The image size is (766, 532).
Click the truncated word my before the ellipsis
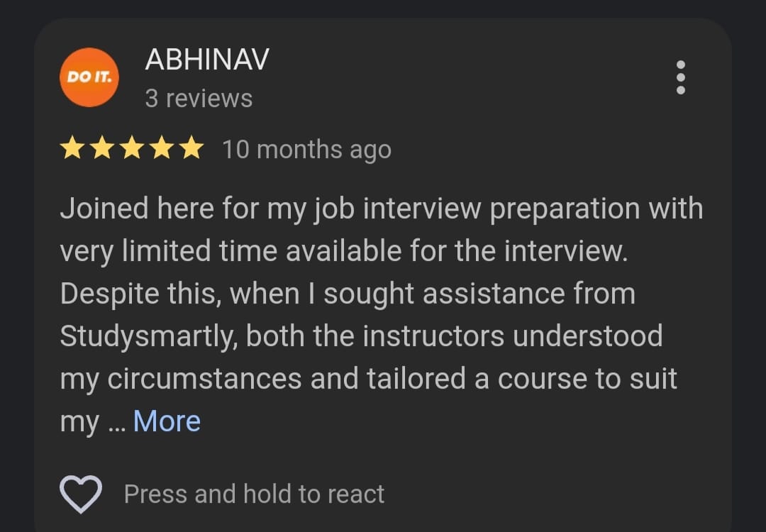click(79, 423)
